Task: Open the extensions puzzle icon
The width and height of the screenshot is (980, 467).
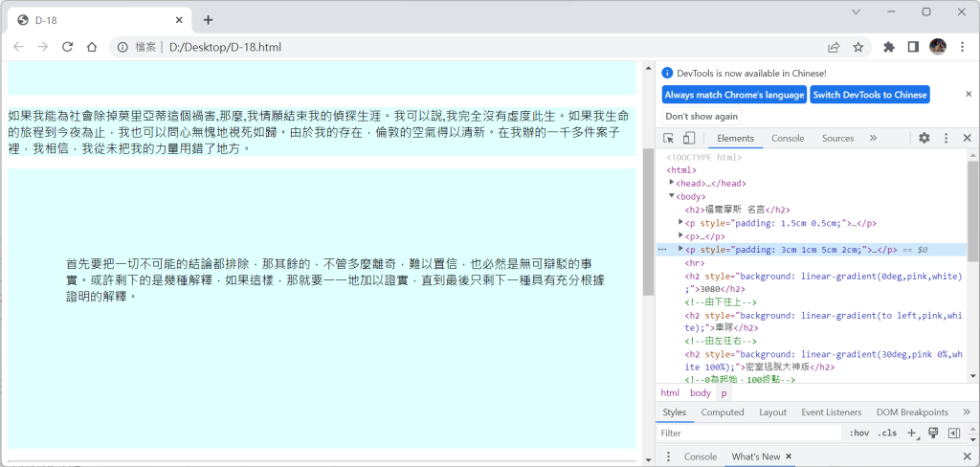Action: (889, 47)
